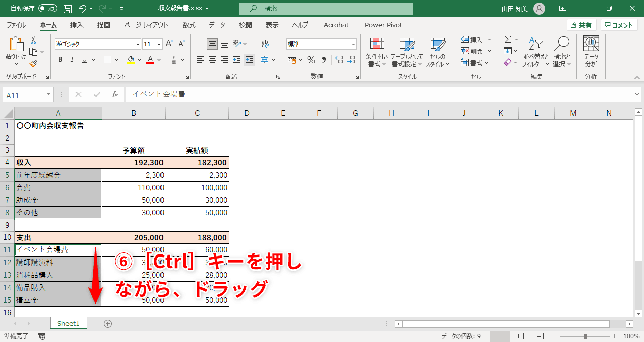Toggle bold formatting for the selected cell
This screenshot has height=342, width=644.
(x=60, y=59)
